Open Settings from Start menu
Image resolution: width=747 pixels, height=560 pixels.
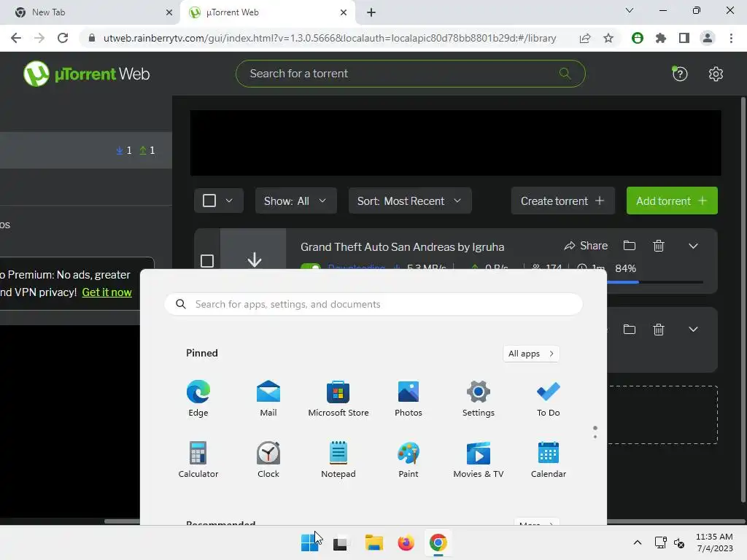pos(479,399)
